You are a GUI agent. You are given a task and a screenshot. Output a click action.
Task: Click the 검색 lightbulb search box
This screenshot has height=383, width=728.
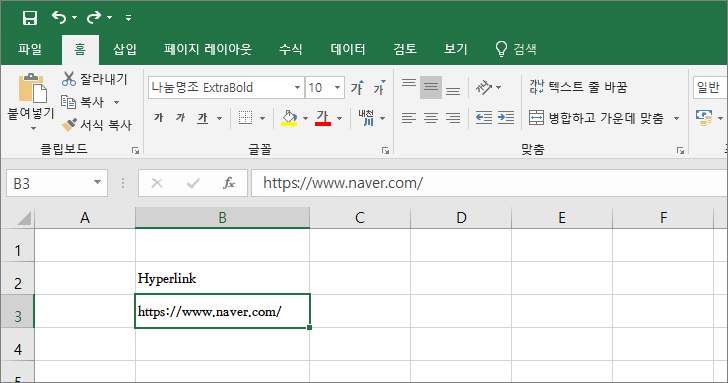[x=516, y=49]
